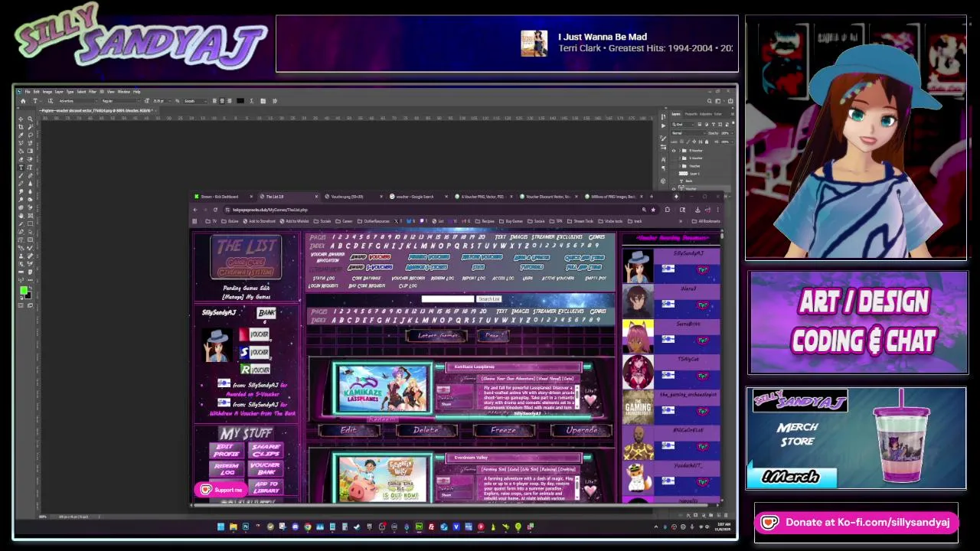Select the Move tool in Photoshop toolbar
The height and width of the screenshot is (551, 980).
pos(21,119)
